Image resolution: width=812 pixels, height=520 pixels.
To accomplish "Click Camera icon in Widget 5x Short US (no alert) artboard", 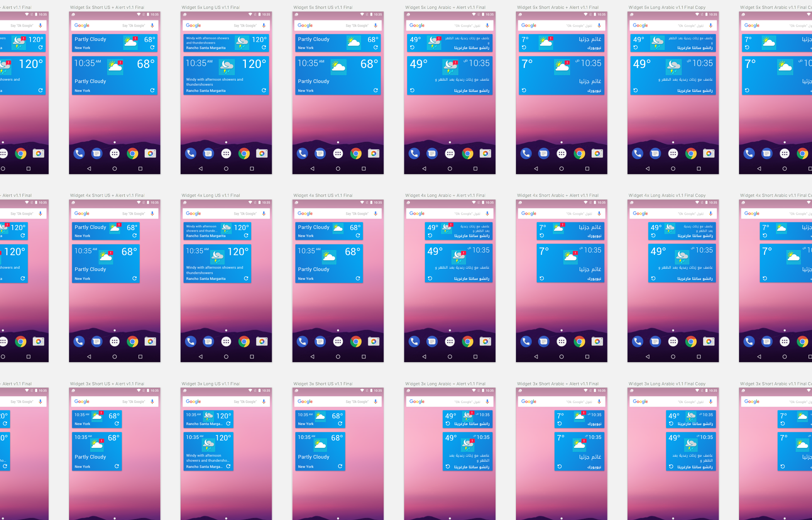I will (374, 154).
